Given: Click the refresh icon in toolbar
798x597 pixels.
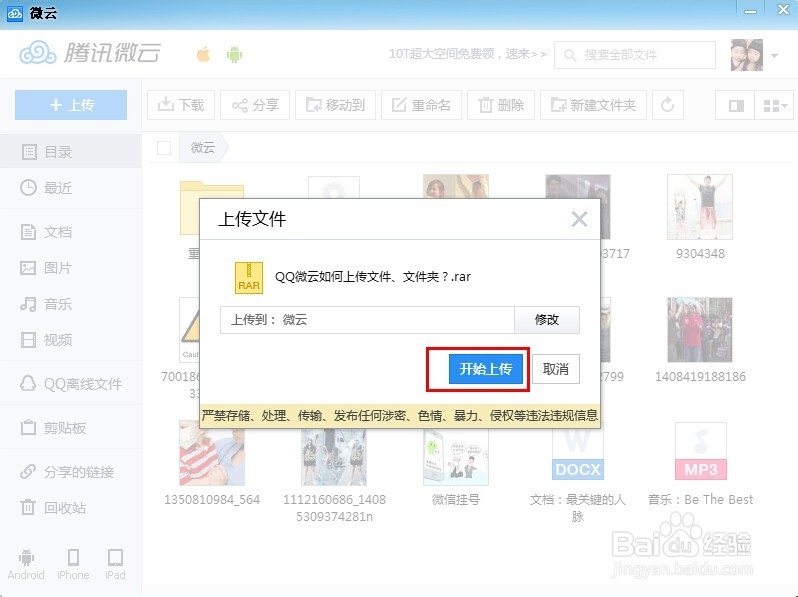Looking at the screenshot, I should coord(668,105).
